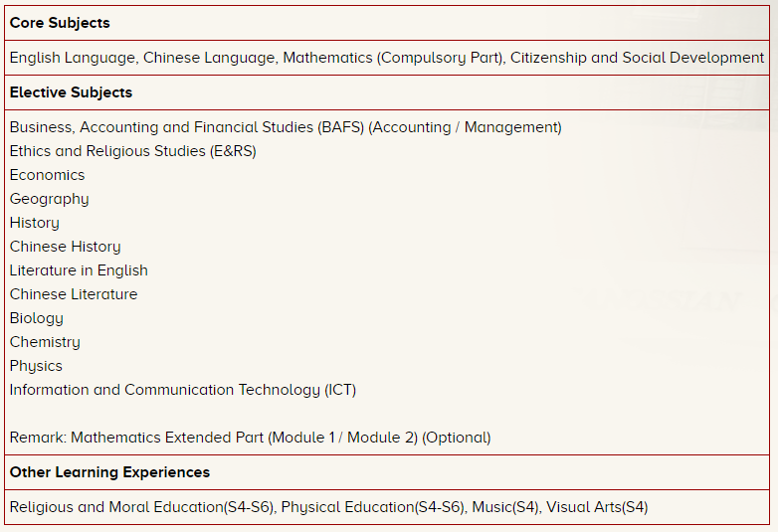Screen dimensions: 778x532
Task: Click Ethics and Religious Studies (E&RS)
Action: (x=132, y=151)
